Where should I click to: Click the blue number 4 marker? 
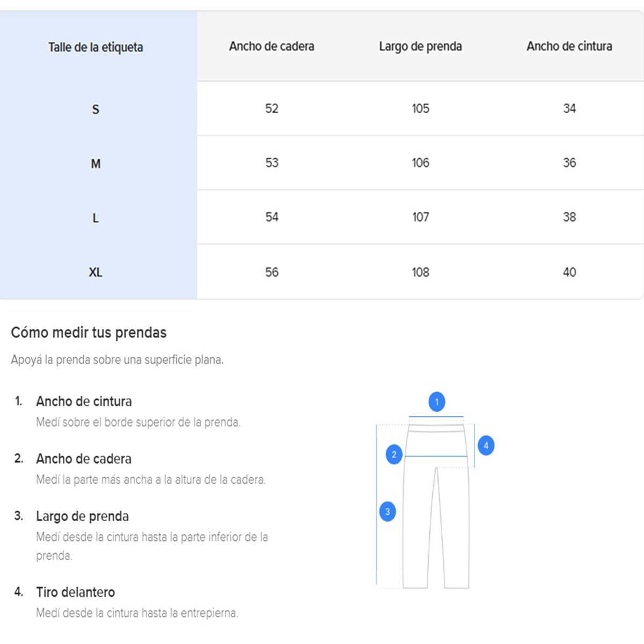[x=486, y=445]
